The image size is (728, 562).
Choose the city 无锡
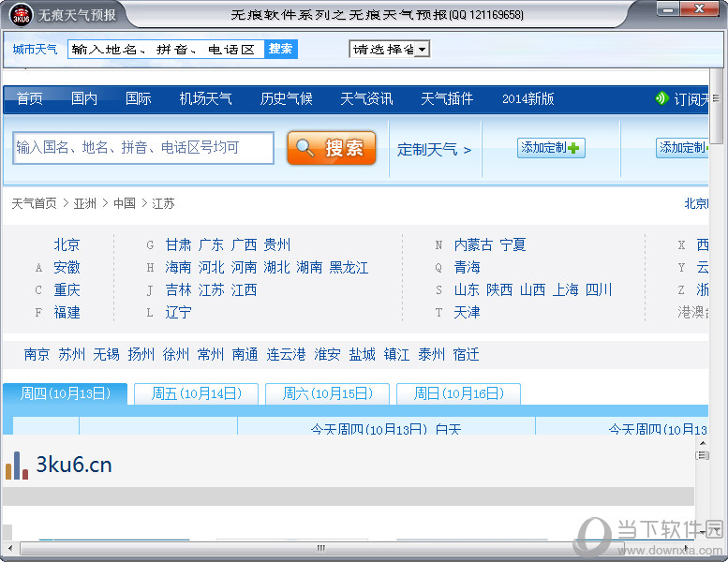click(106, 355)
